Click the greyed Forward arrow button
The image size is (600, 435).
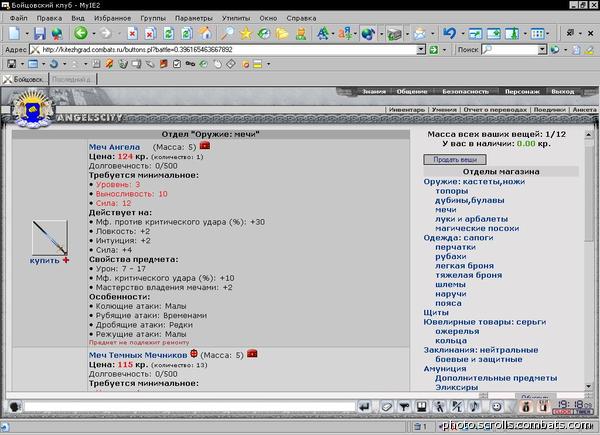106,34
